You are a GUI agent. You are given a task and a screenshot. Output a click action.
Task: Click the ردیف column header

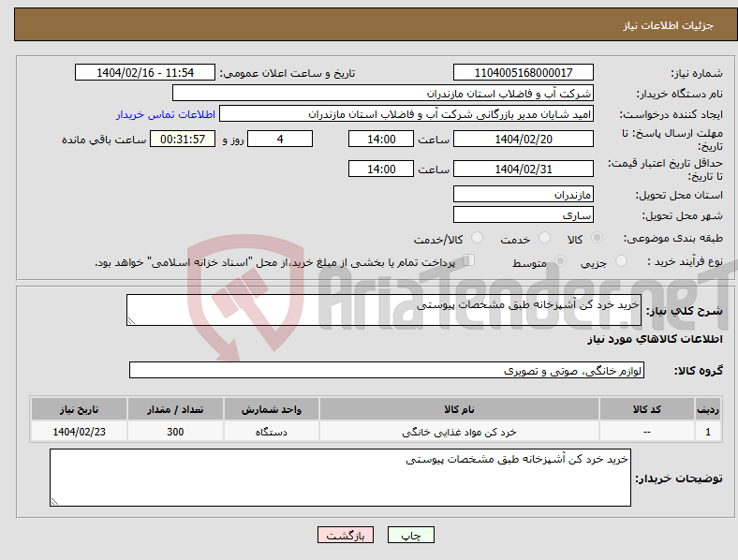coord(708,409)
